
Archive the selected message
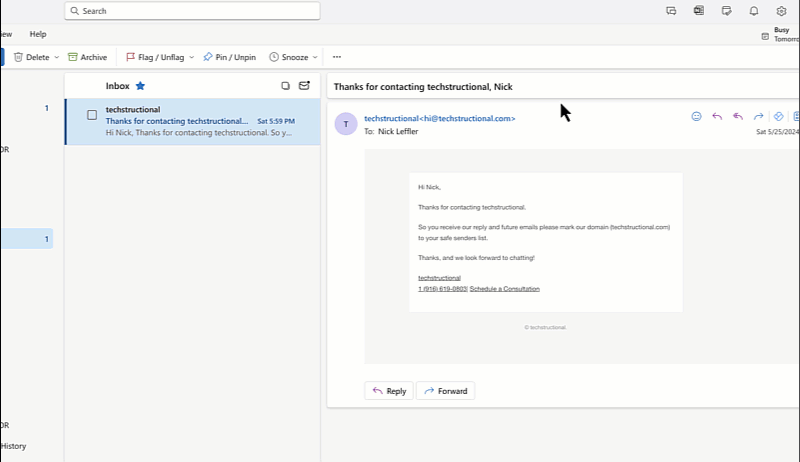pos(88,57)
